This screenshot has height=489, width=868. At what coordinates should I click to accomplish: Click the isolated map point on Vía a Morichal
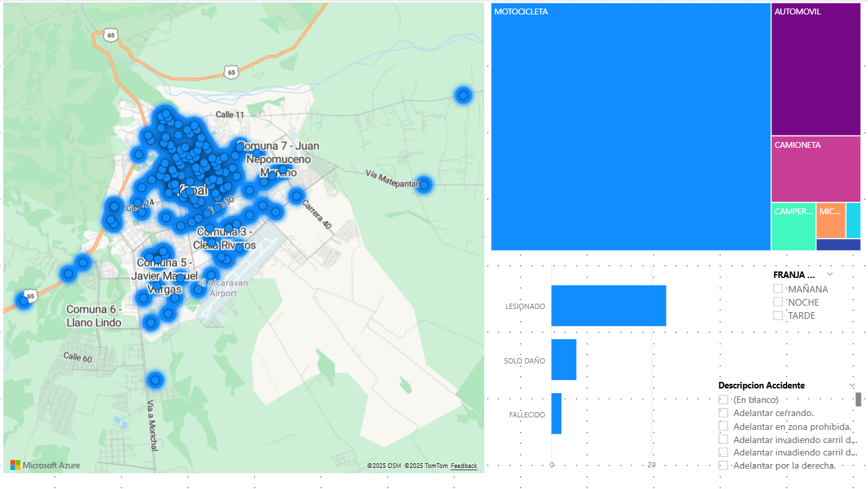155,380
